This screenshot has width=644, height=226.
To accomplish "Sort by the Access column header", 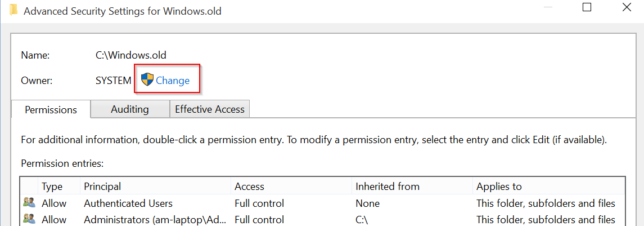I will (x=249, y=187).
